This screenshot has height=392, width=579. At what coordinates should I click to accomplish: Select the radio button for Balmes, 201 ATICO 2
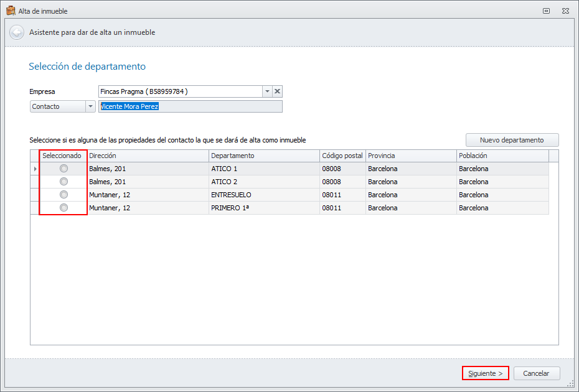64,182
